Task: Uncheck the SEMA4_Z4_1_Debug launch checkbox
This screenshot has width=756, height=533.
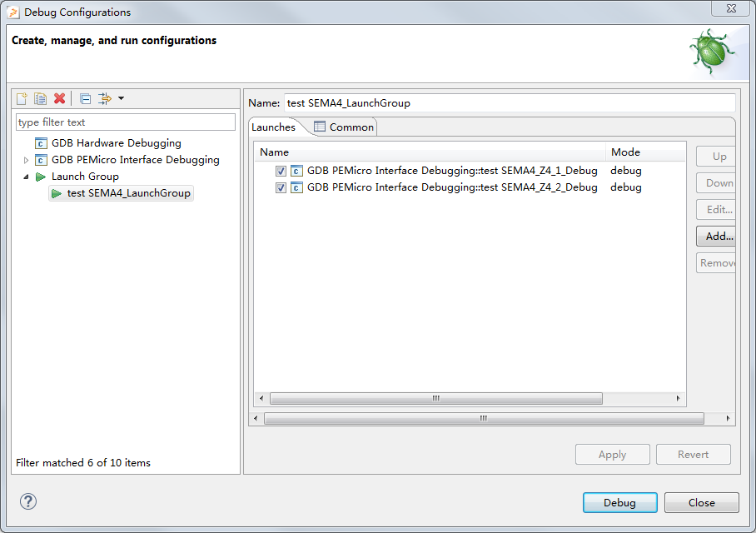Action: 281,171
